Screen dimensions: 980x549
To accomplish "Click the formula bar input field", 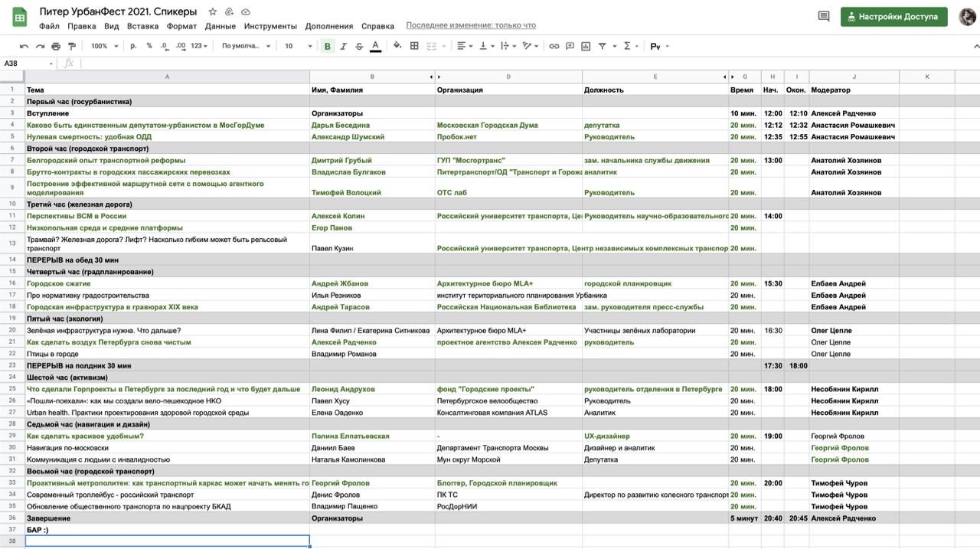I will [528, 64].
